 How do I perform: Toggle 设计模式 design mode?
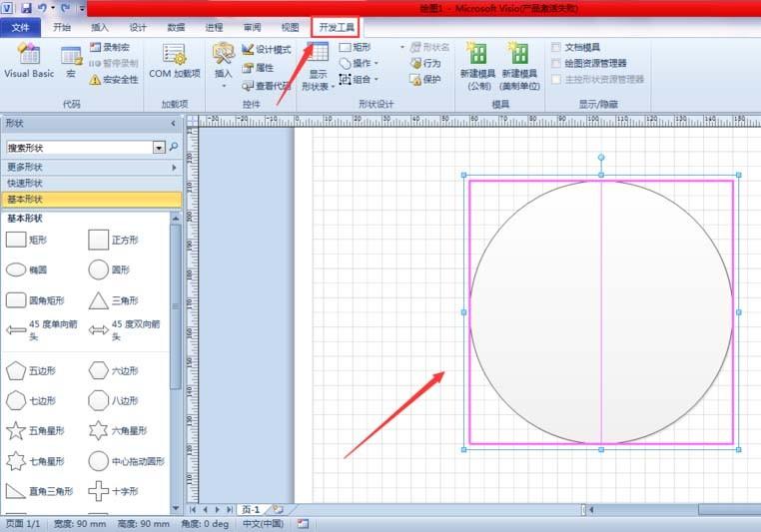tap(267, 50)
